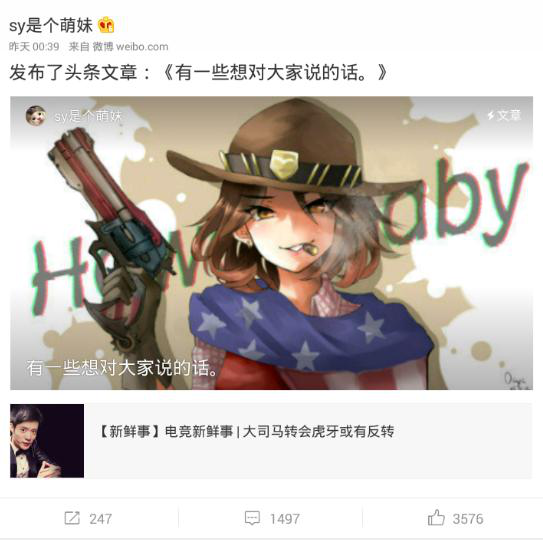Open comments via the speech bubble icon

[252, 518]
